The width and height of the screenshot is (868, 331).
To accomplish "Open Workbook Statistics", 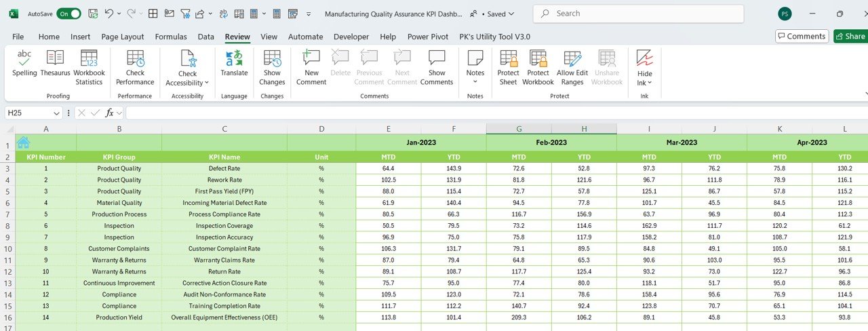I will coord(89,68).
